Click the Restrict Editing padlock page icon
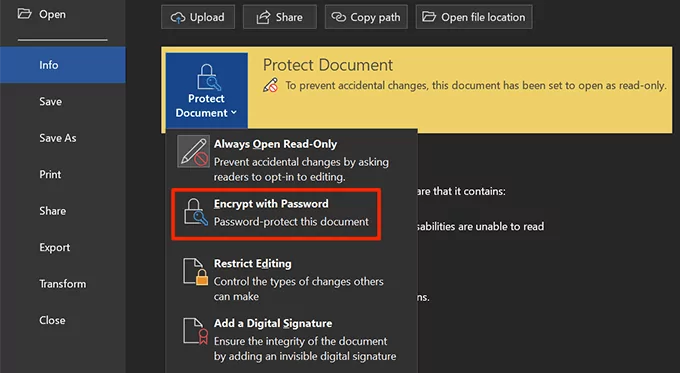This screenshot has width=680, height=373. [195, 272]
